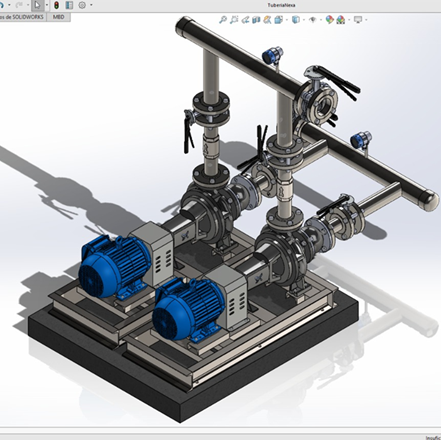The width and height of the screenshot is (441, 440).
Task: Go back to the Previous View
Action: (x=245, y=20)
